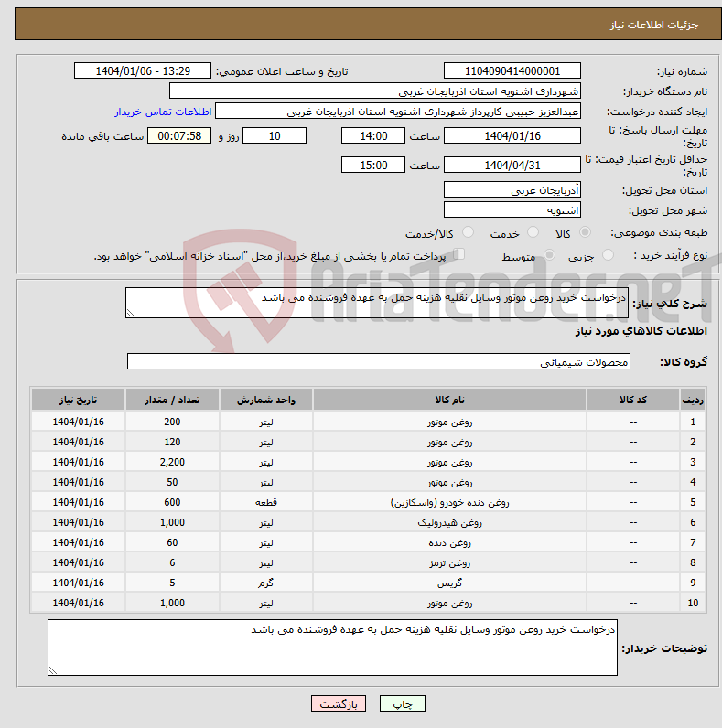Click the announcement date field 1404/01/06 - 13:29
This screenshot has height=728, width=722.
pos(143,70)
